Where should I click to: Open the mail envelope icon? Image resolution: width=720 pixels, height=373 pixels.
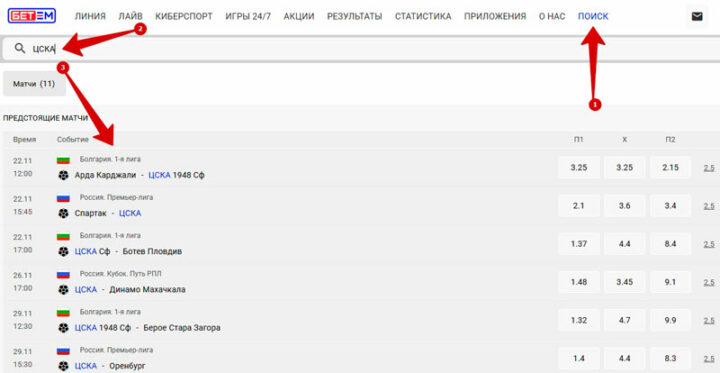(697, 17)
